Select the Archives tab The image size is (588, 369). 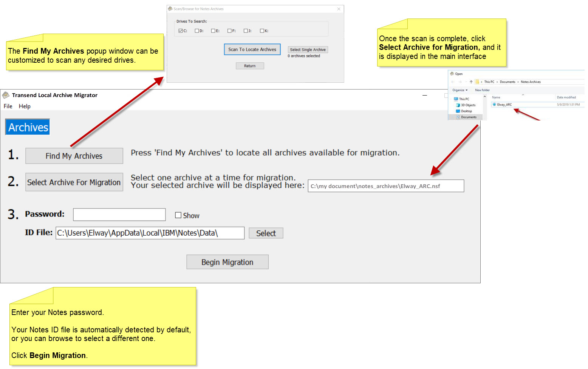coord(28,127)
